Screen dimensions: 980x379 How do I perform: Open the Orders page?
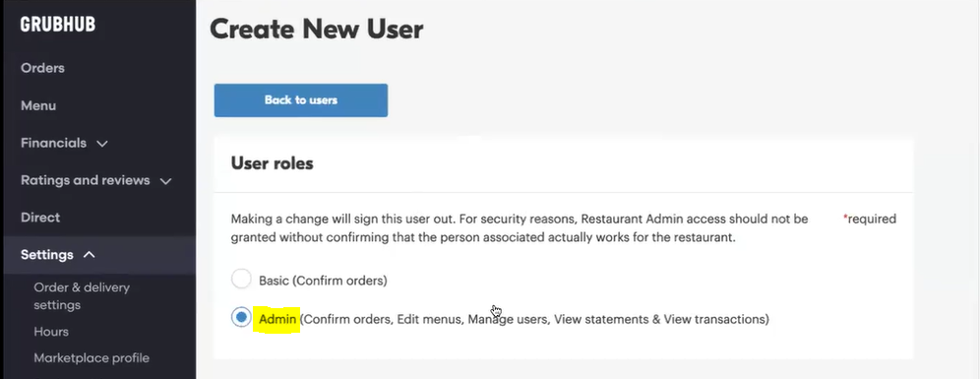click(x=42, y=68)
